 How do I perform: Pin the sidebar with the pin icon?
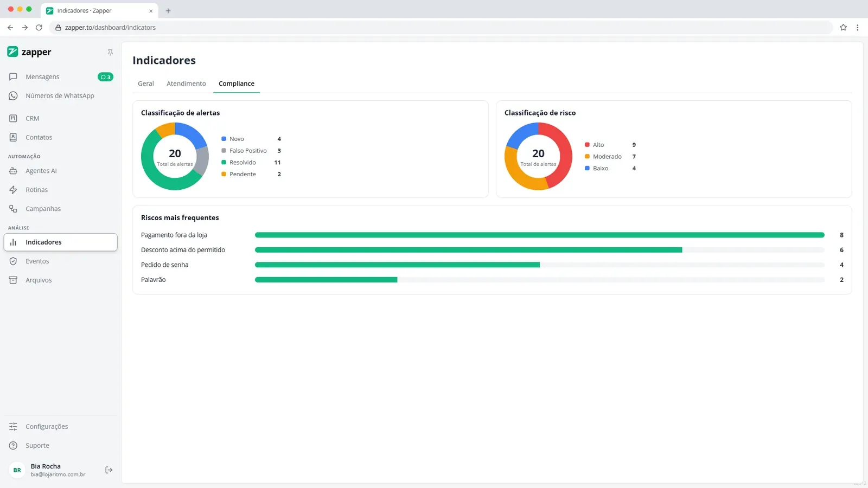pyautogui.click(x=110, y=52)
